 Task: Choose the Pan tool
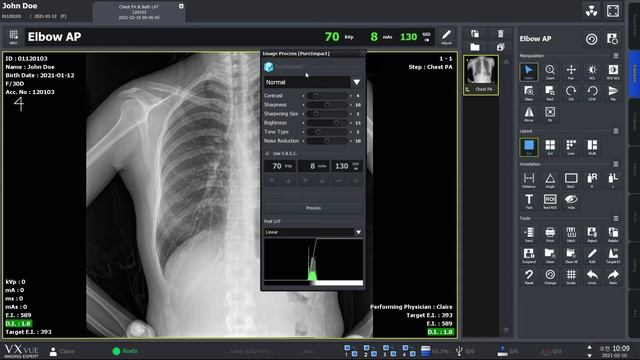coord(571,72)
